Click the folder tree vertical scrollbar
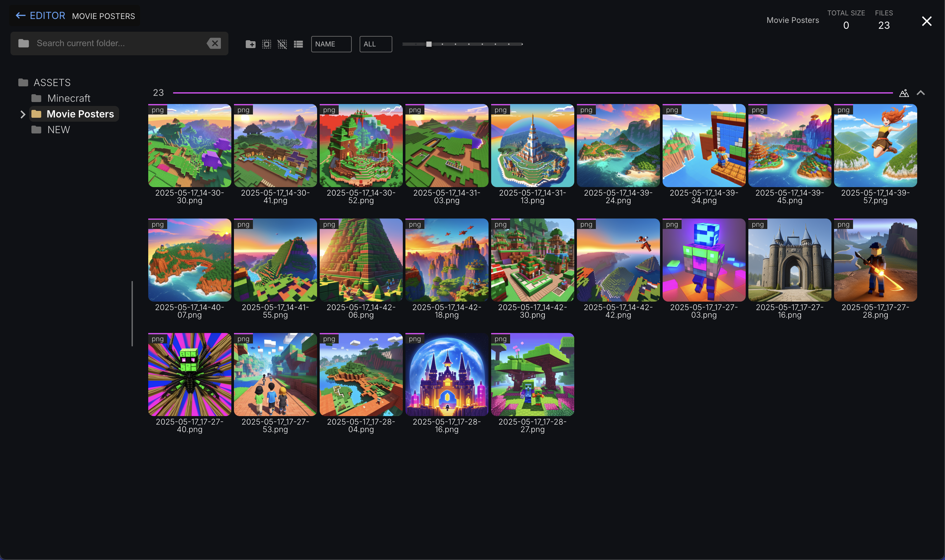Image resolution: width=945 pixels, height=560 pixels. pyautogui.click(x=132, y=313)
